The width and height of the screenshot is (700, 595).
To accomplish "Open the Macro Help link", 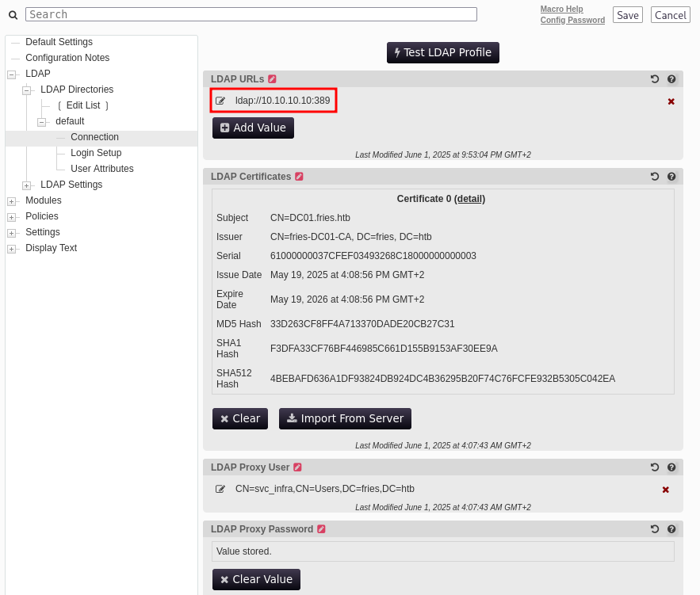I will [561, 9].
